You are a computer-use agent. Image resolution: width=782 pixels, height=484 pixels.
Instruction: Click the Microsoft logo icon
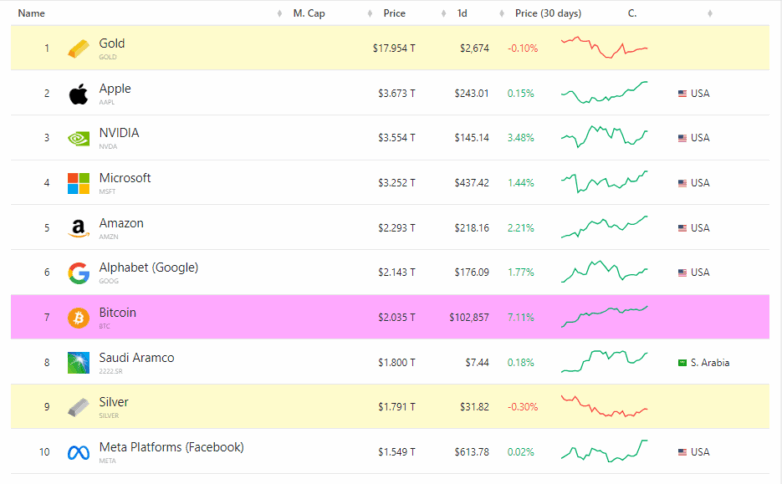tap(78, 183)
